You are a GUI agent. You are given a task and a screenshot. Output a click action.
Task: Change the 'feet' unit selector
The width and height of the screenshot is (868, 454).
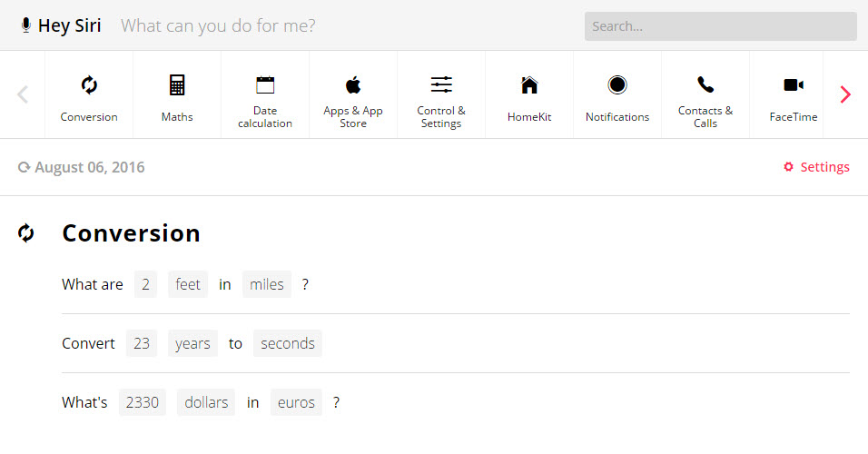click(188, 284)
